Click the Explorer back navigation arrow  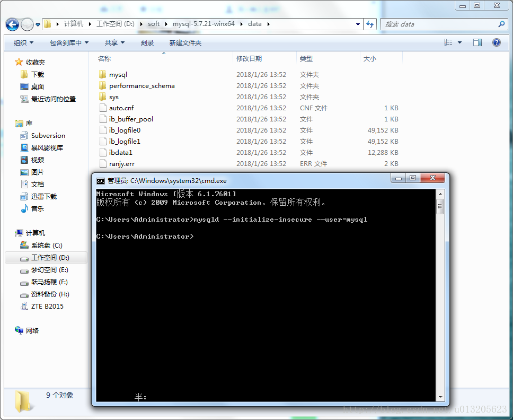(12, 24)
